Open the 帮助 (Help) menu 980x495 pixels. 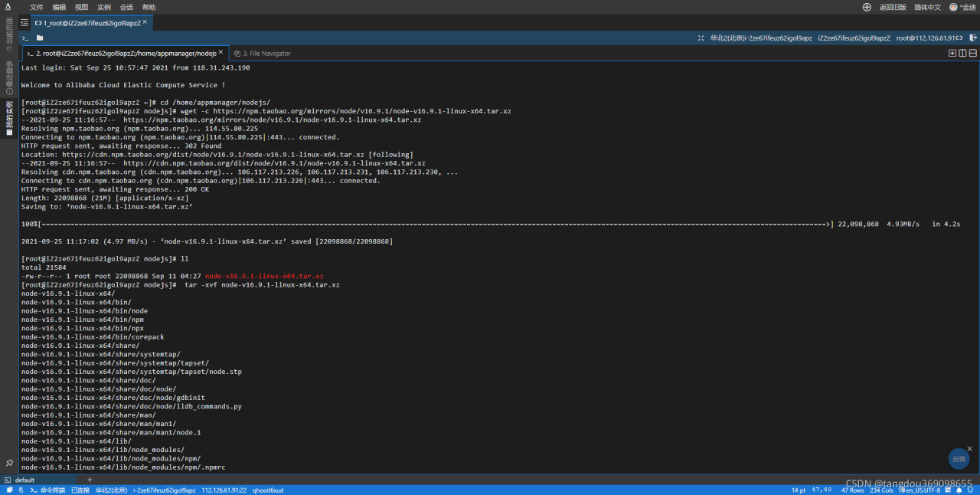click(149, 7)
